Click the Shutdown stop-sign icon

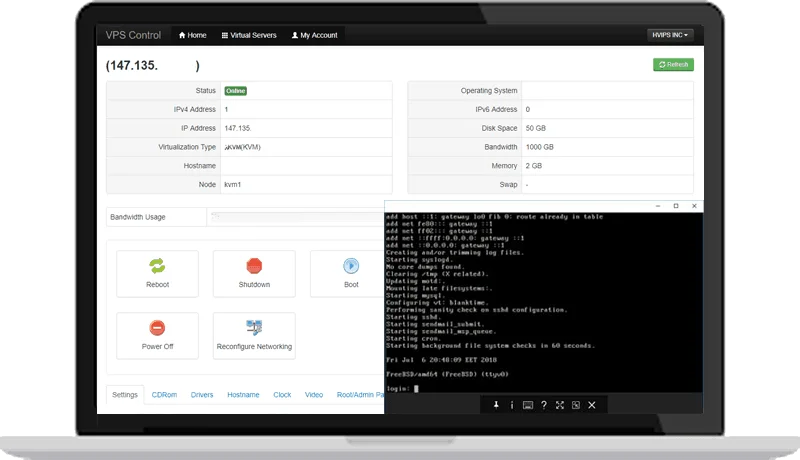point(254,266)
